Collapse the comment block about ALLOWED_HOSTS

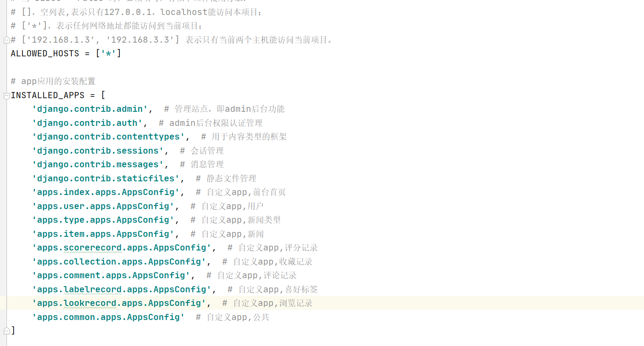point(6,40)
